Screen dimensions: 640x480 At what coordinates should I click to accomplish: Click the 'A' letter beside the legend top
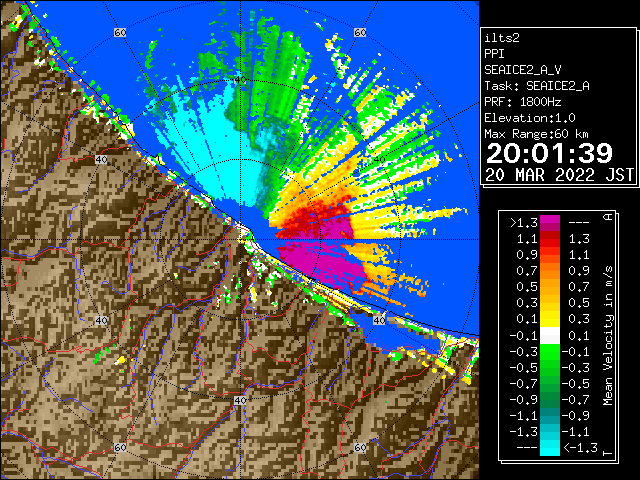coord(608,217)
